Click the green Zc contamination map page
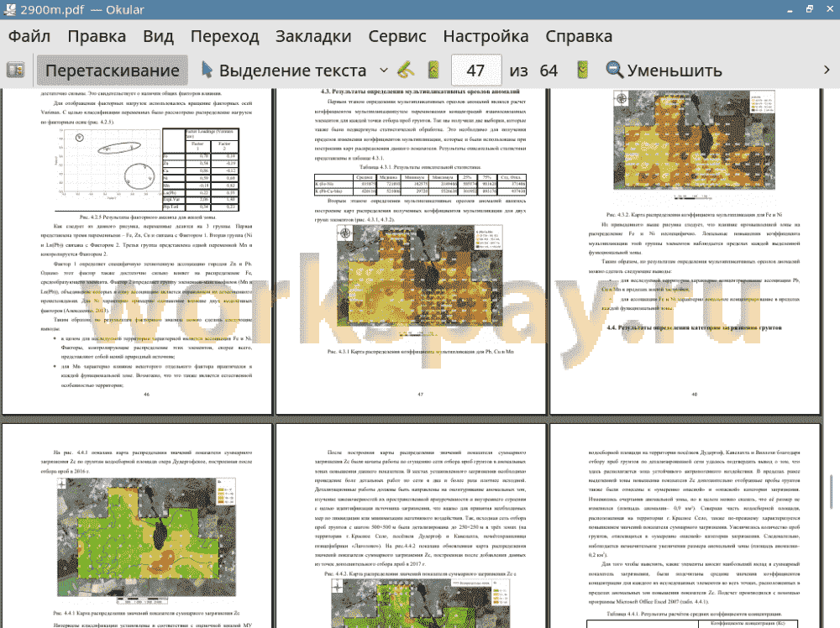This screenshot has width=840, height=628. pos(137,526)
